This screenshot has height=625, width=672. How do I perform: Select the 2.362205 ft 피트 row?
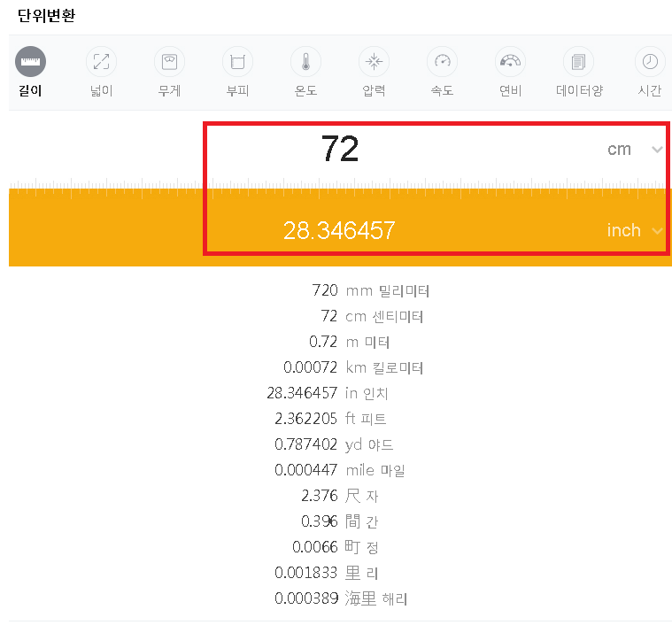[x=330, y=419]
